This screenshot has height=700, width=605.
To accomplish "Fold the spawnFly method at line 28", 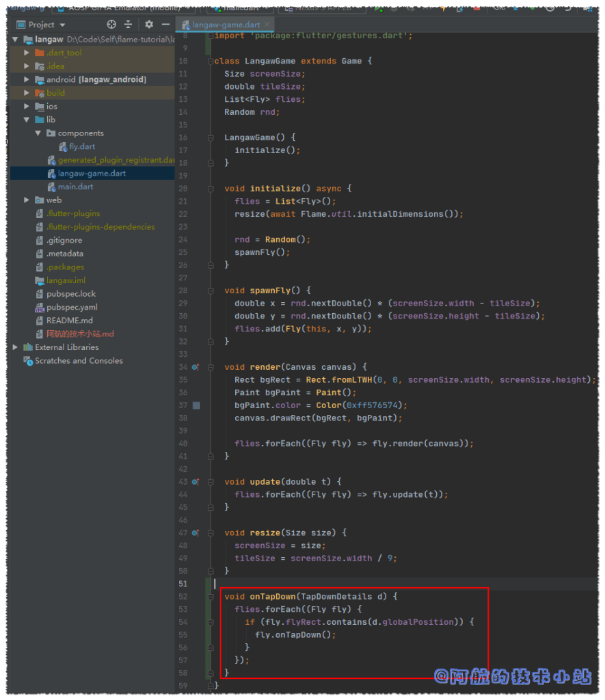I will pyautogui.click(x=211, y=291).
